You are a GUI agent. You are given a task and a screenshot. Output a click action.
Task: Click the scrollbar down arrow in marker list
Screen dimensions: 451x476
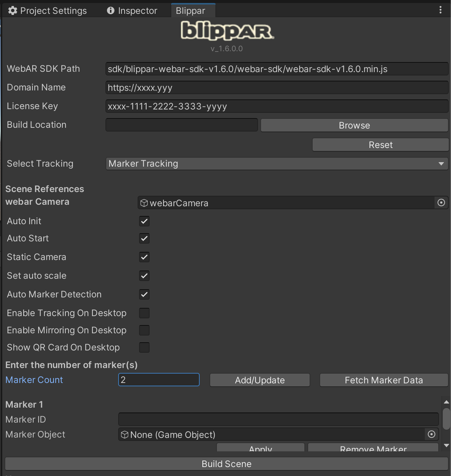click(446, 445)
